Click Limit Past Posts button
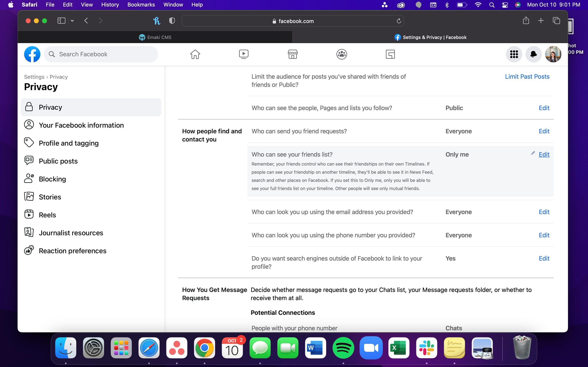The image size is (588, 367). coord(527,76)
